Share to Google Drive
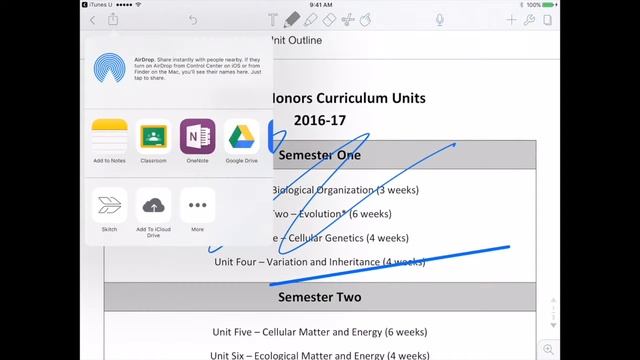 tap(242, 141)
